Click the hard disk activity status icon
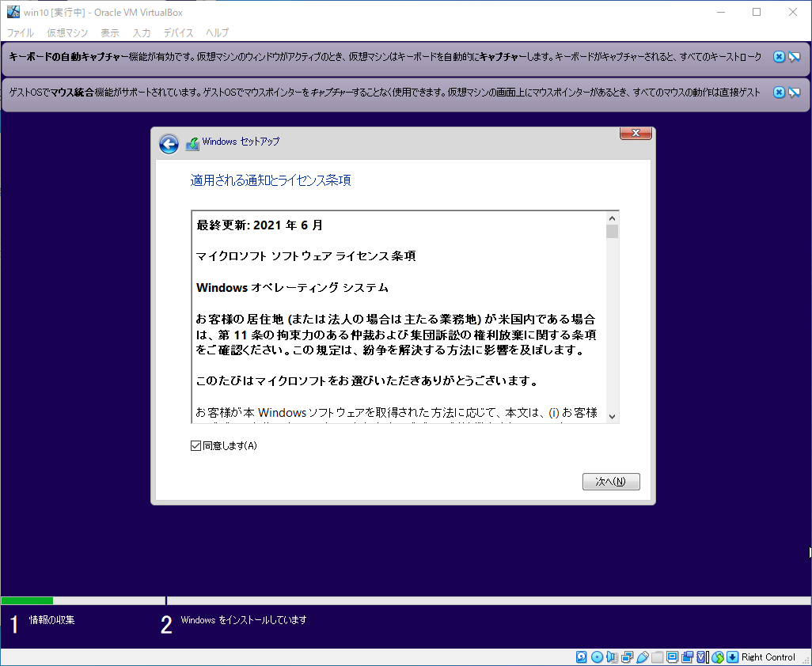812x666 pixels. click(581, 657)
